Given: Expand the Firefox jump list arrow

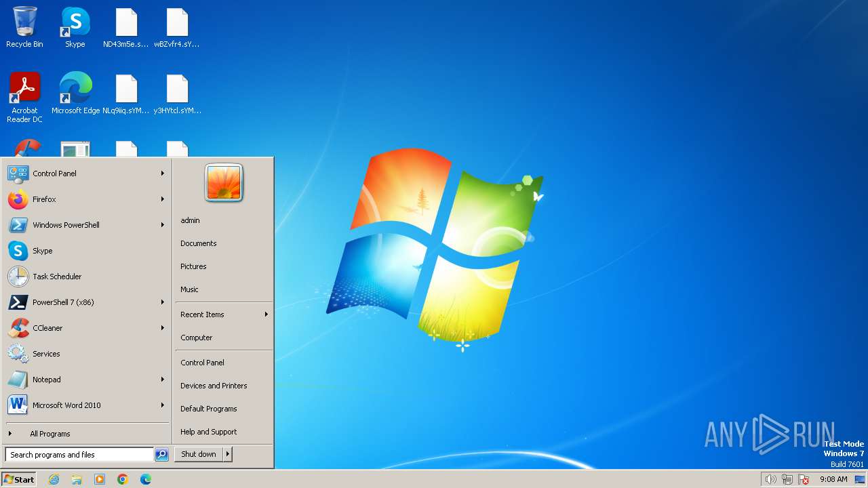Looking at the screenshot, I should (163, 199).
